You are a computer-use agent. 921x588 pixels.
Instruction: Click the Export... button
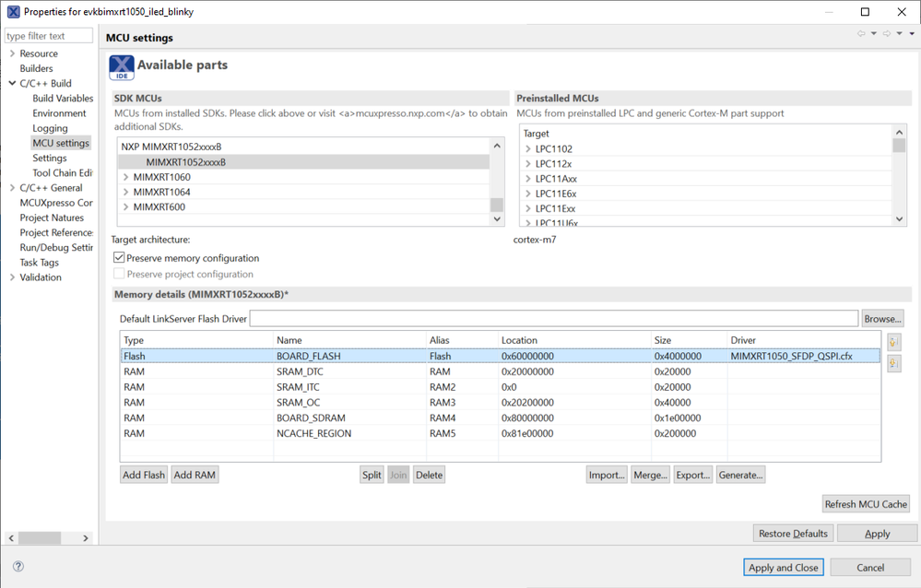693,475
